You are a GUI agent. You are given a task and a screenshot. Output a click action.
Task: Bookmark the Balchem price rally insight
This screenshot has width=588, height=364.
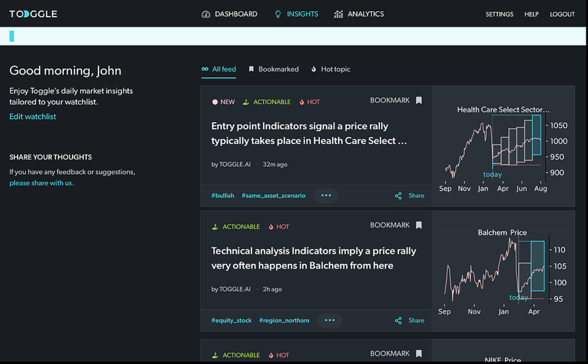[x=419, y=225]
